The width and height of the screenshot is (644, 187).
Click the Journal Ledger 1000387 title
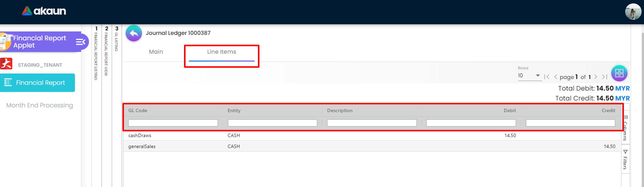click(x=178, y=33)
